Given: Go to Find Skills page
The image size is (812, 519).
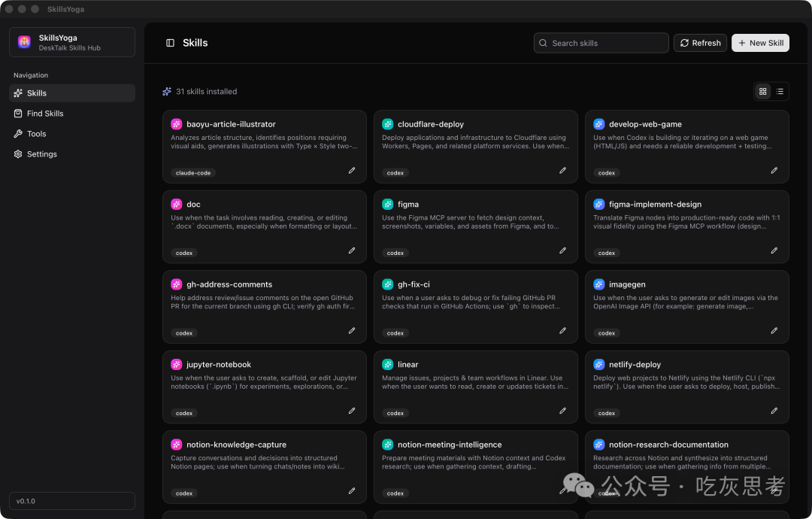Looking at the screenshot, I should [72, 114].
